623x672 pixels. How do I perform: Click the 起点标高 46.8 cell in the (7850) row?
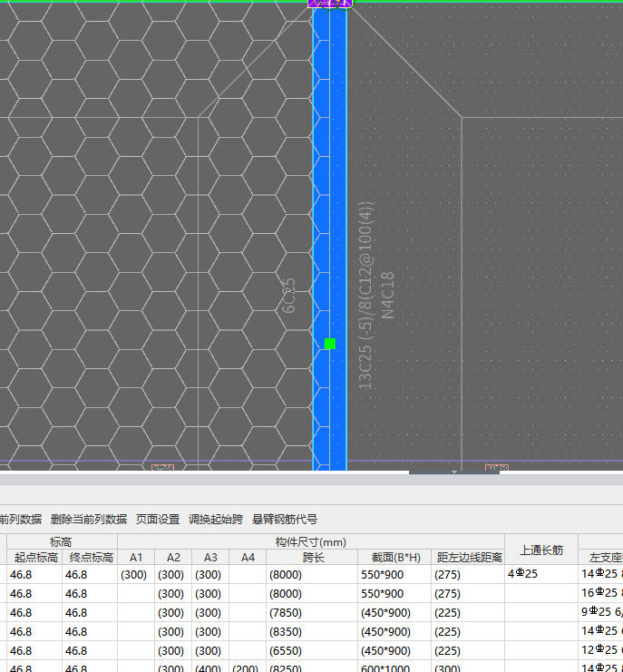coord(35,613)
